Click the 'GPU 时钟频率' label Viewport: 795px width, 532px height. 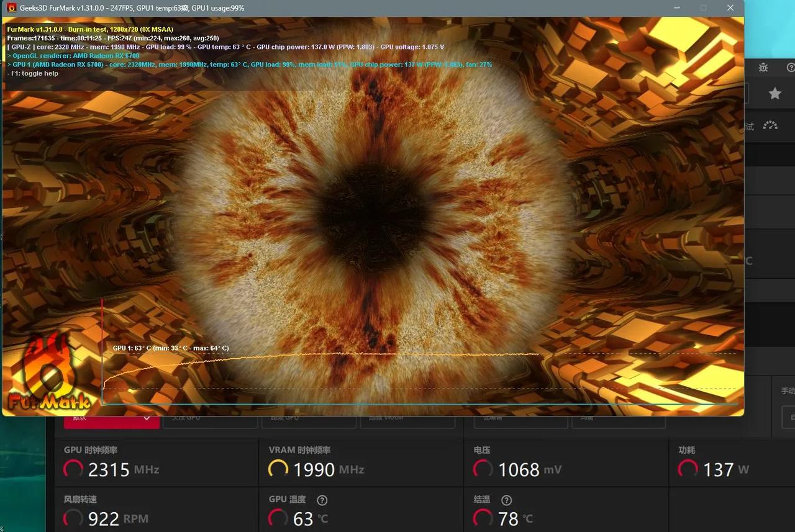click(x=91, y=450)
